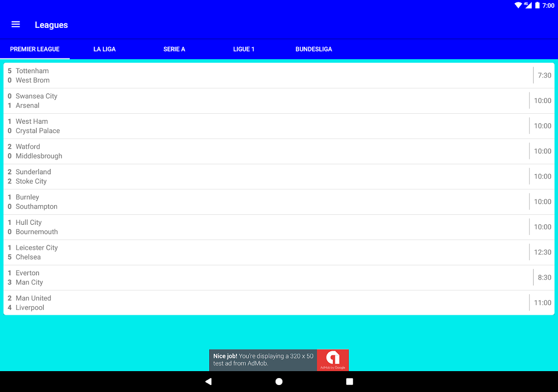Click Chelsea's score of 5
Screen dimensions: 558x392
click(10, 257)
